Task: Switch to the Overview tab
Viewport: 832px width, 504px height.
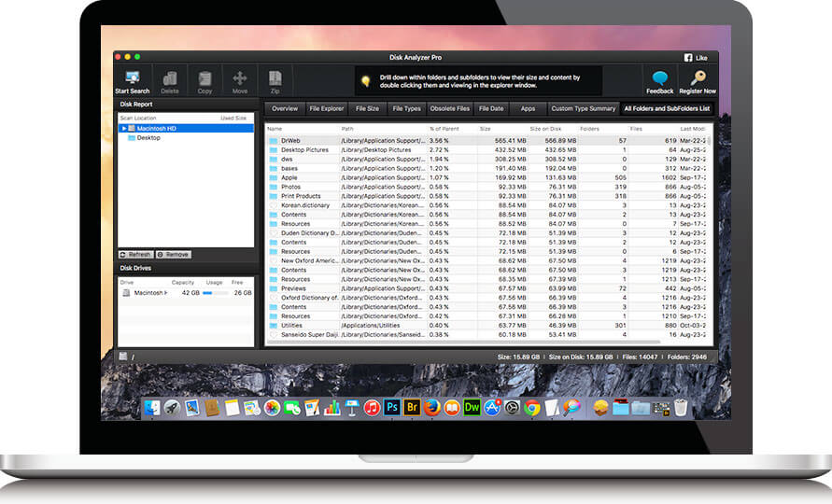Action: 285,109
